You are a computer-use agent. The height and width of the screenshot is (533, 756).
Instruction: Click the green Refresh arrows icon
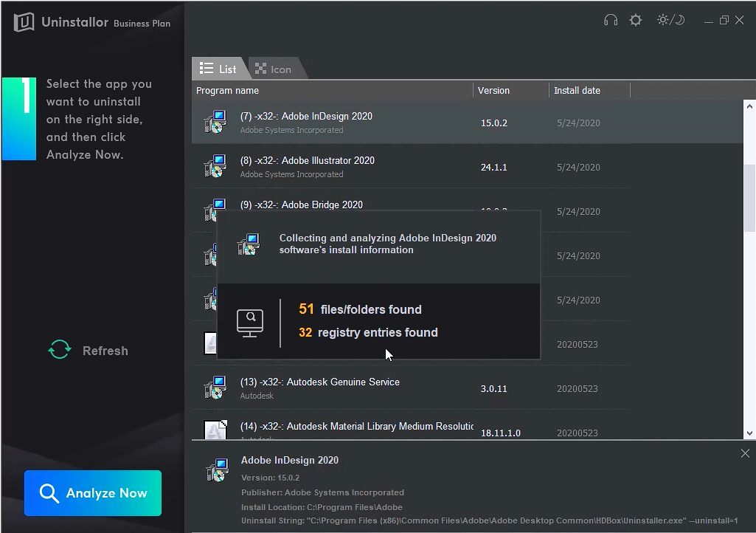[x=60, y=350]
